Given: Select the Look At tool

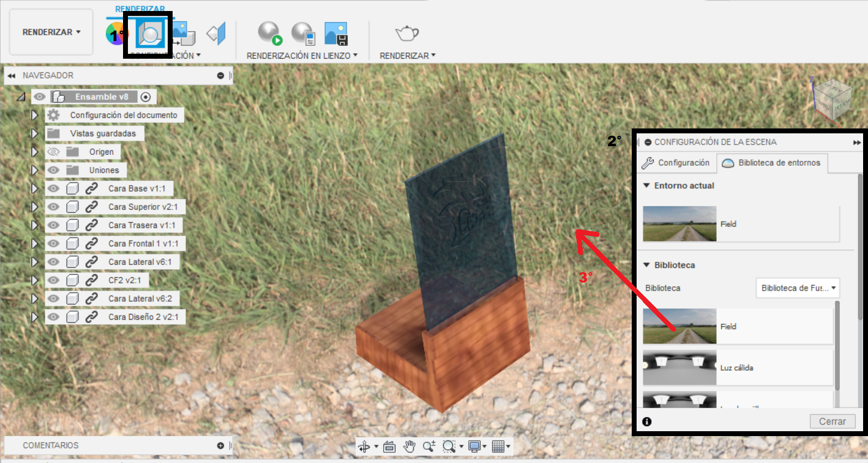Looking at the screenshot, I should click(x=389, y=446).
